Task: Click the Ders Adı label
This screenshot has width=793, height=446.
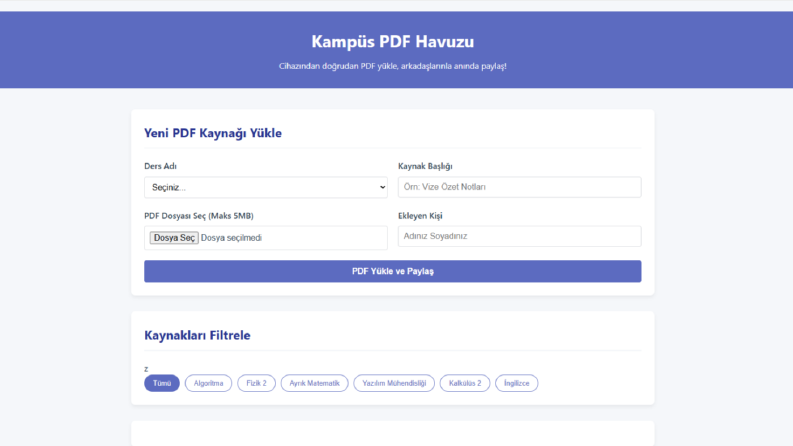Action: pyautogui.click(x=160, y=166)
